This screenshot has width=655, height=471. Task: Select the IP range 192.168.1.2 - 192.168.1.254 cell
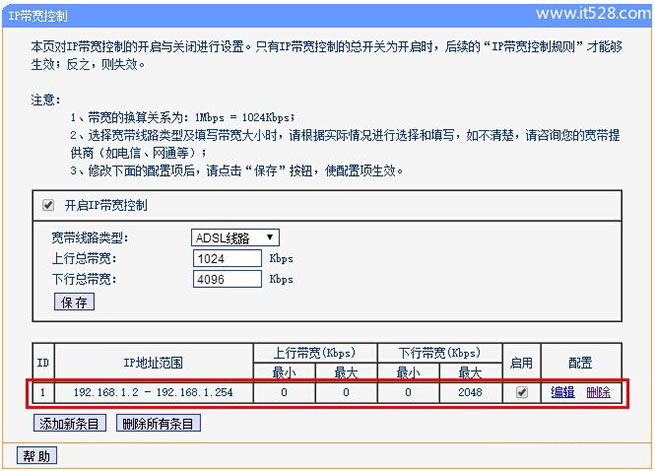(153, 392)
